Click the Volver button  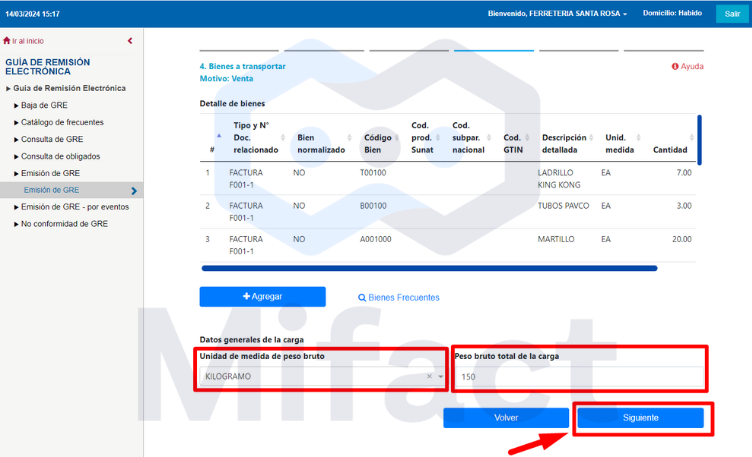click(506, 418)
